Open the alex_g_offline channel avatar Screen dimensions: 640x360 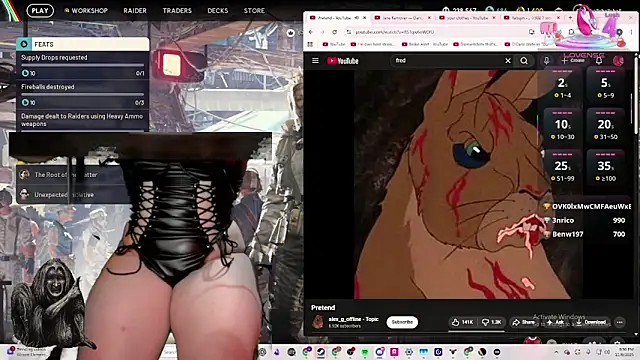(x=318, y=322)
